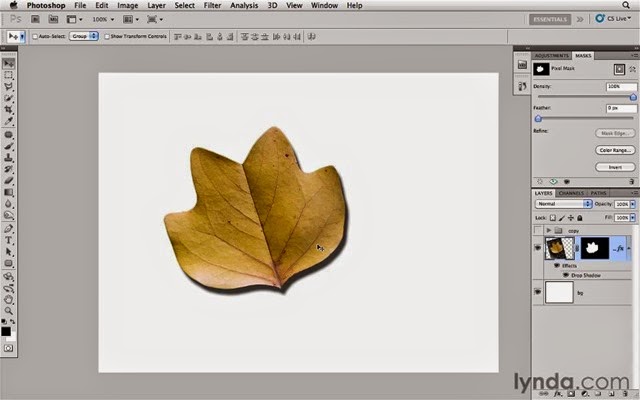Screen dimensions: 640x400
Task: Select the Hand tool
Action: point(8,300)
